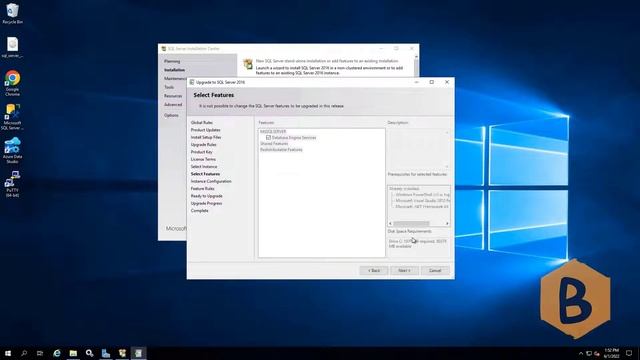Launch the PuTTY desktop shortcut
This screenshot has width=640, height=360.
tap(12, 184)
